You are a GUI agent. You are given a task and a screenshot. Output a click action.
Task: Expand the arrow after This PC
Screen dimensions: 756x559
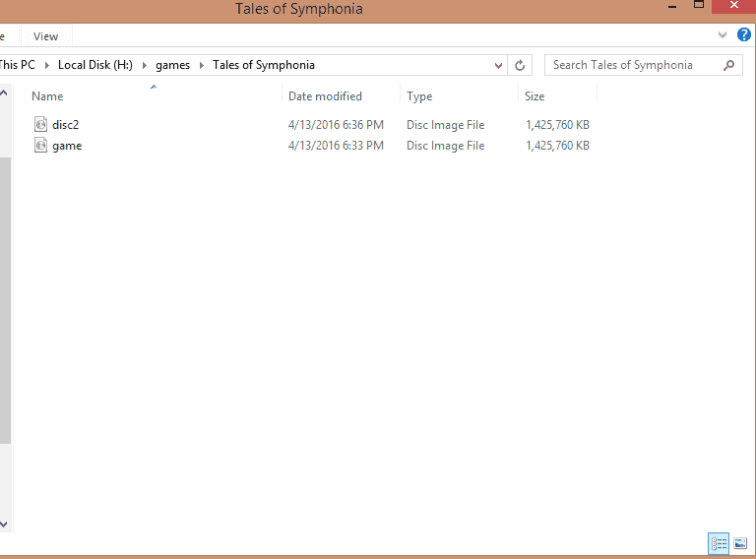(47, 65)
